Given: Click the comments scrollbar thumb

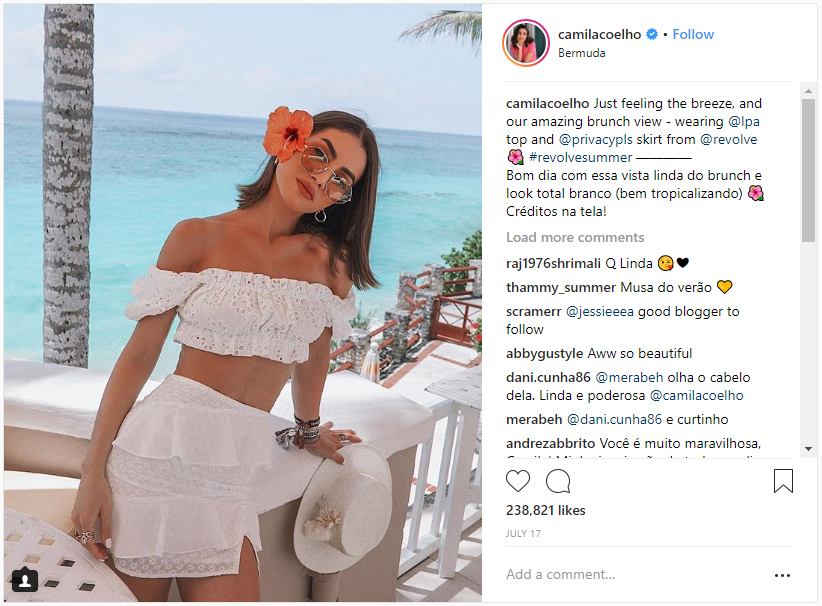Looking at the screenshot, I should coord(808,170).
